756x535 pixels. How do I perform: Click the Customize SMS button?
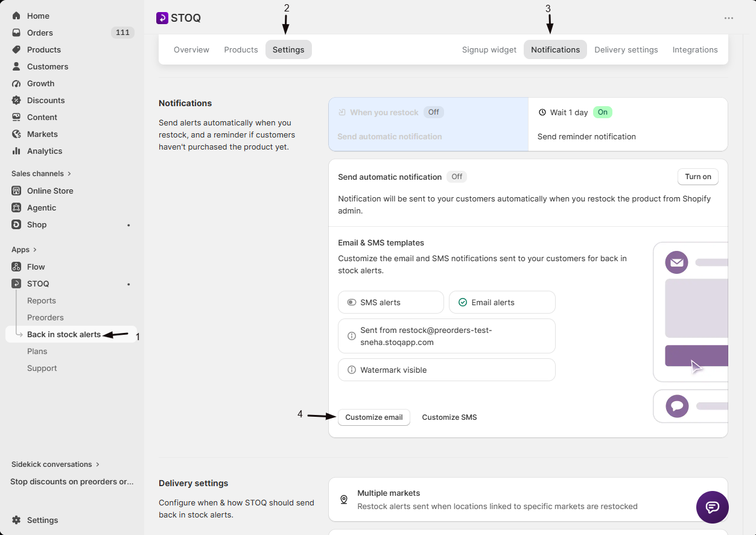point(449,417)
